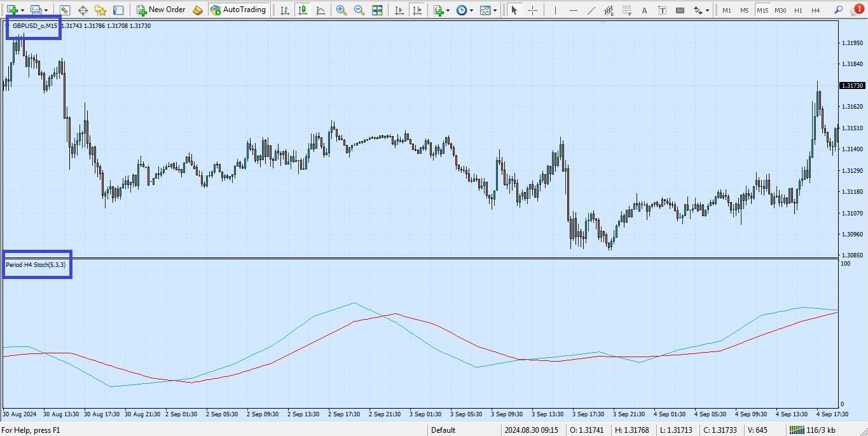Toggle chart auto scroll
The height and width of the screenshot is (436, 868).
[x=399, y=10]
